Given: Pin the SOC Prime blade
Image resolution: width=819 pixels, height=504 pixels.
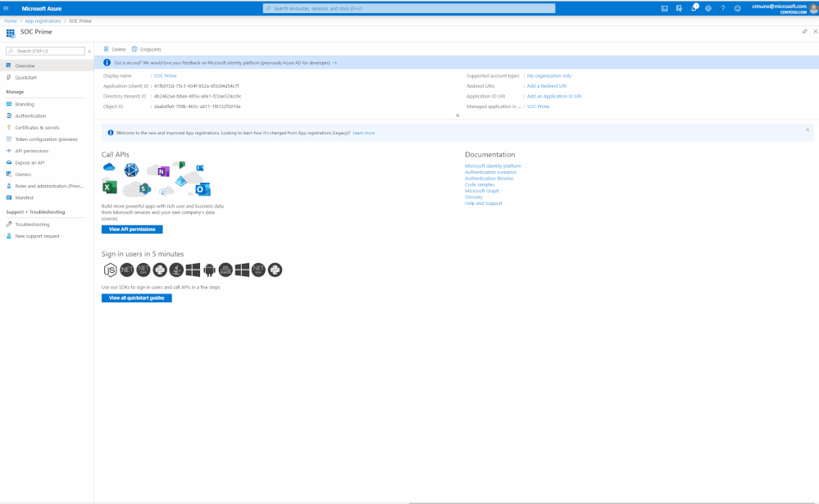Looking at the screenshot, I should [x=804, y=31].
